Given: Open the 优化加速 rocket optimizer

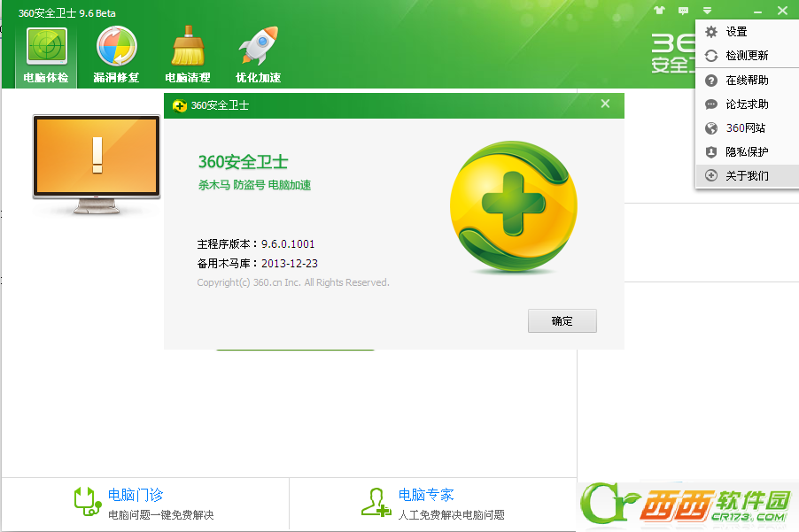Looking at the screenshot, I should (x=258, y=55).
